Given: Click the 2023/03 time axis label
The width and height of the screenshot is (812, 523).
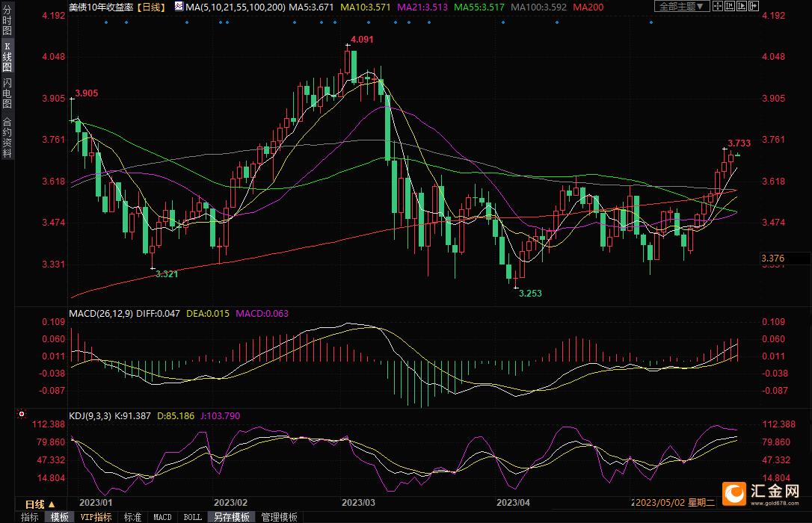Looking at the screenshot, I should click(x=358, y=503).
